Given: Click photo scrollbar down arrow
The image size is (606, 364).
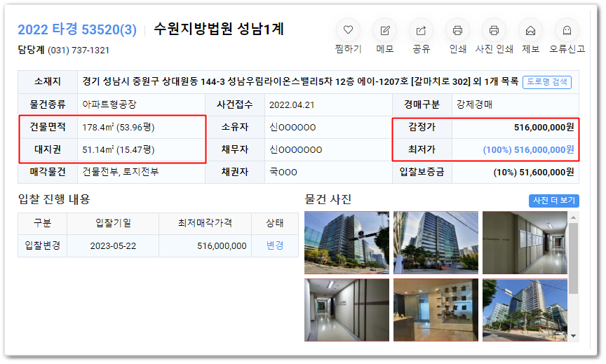Looking at the screenshot, I should (x=574, y=336).
